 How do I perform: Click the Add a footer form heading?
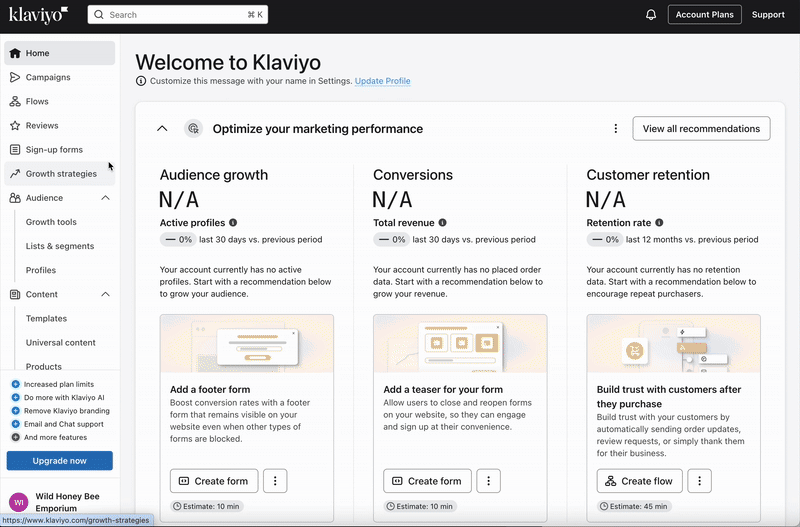pyautogui.click(x=210, y=389)
